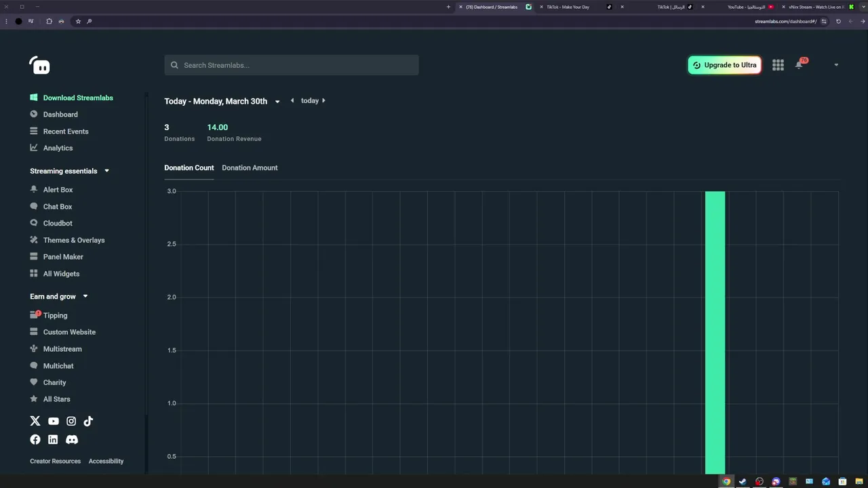Collapse the Streaming essentials section

106,171
